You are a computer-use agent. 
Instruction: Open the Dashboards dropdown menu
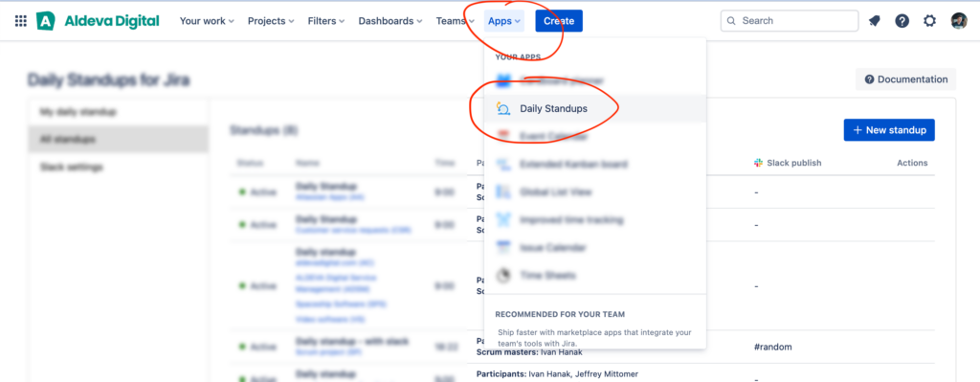[x=390, y=21]
